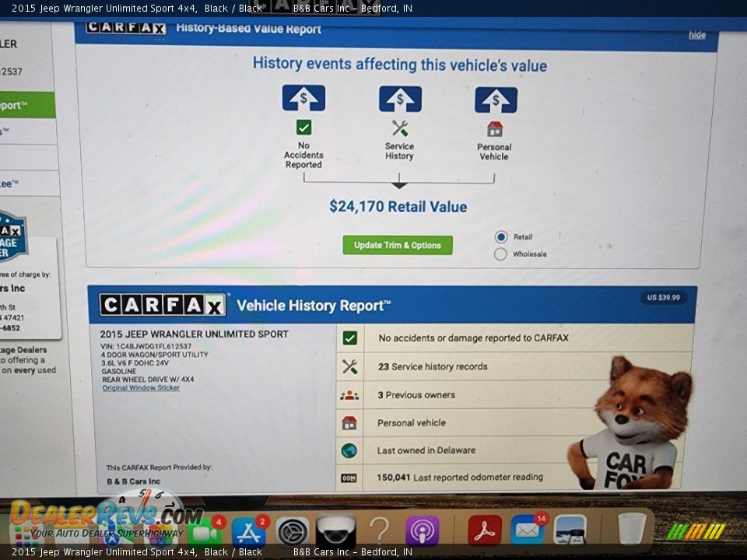747x560 pixels.
Task: Select the Retail value option
Action: point(500,236)
